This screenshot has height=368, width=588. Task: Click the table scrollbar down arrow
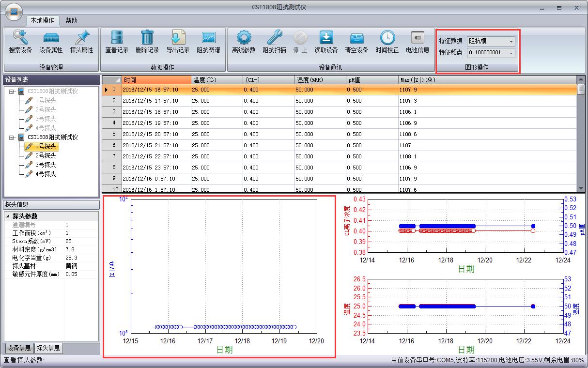[x=581, y=188]
